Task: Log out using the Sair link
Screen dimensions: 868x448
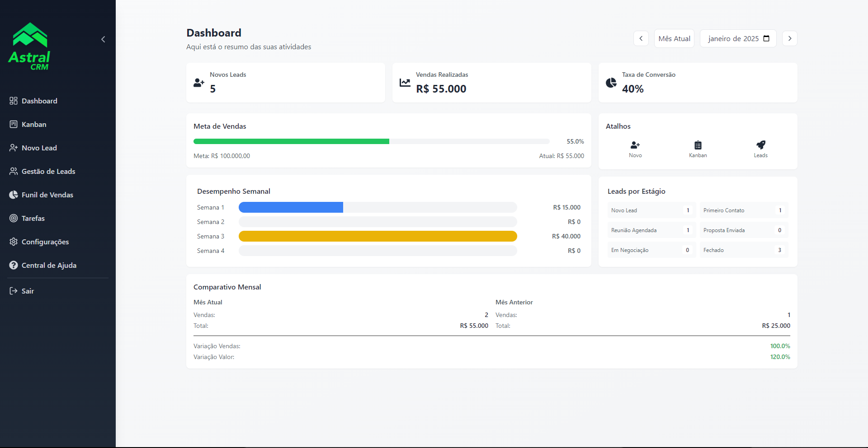Action: (x=27, y=291)
